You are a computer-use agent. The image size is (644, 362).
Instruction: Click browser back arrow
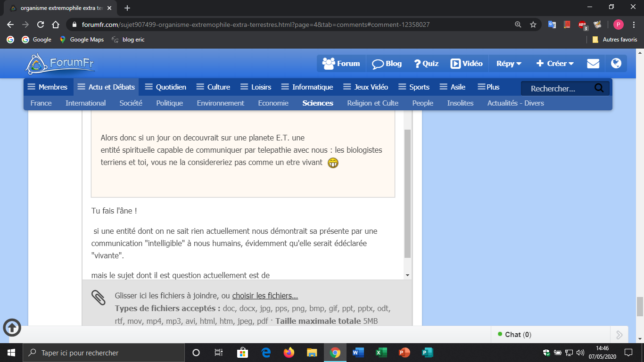tap(10, 25)
